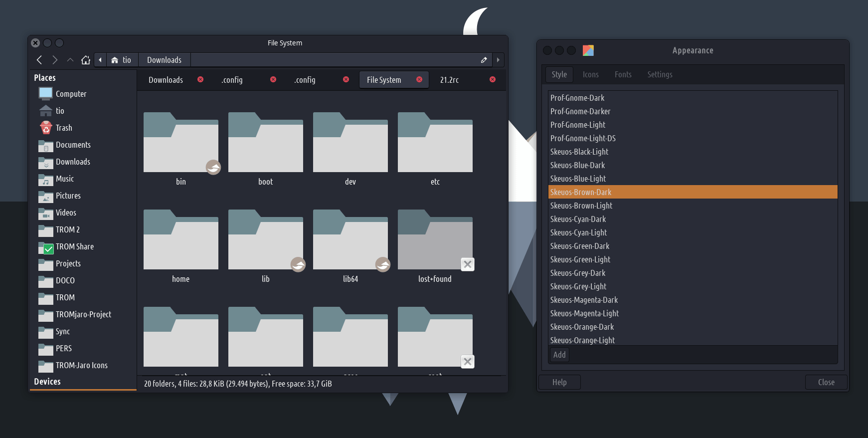Open Computer in Places sidebar

(71, 94)
